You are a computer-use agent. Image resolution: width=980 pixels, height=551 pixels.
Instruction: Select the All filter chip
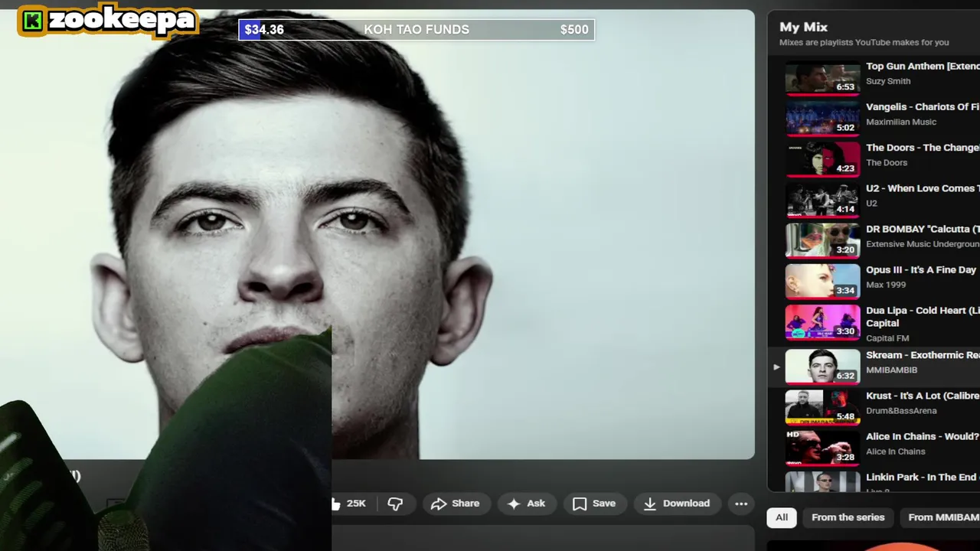click(782, 517)
